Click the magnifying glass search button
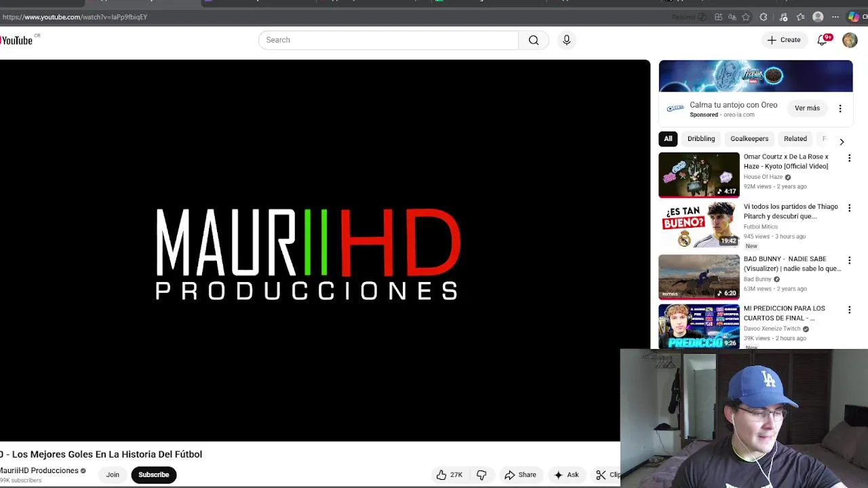Image resolution: width=868 pixels, height=488 pixels. click(x=534, y=40)
